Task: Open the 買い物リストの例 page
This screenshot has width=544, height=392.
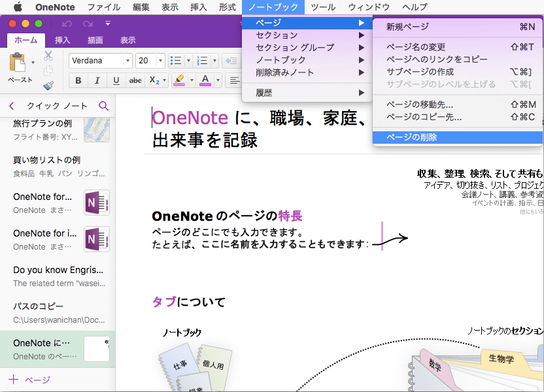Action: pos(58,167)
